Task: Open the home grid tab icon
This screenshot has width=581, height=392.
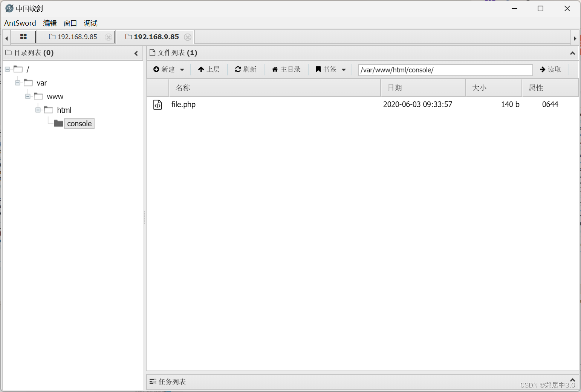Action: tap(23, 37)
